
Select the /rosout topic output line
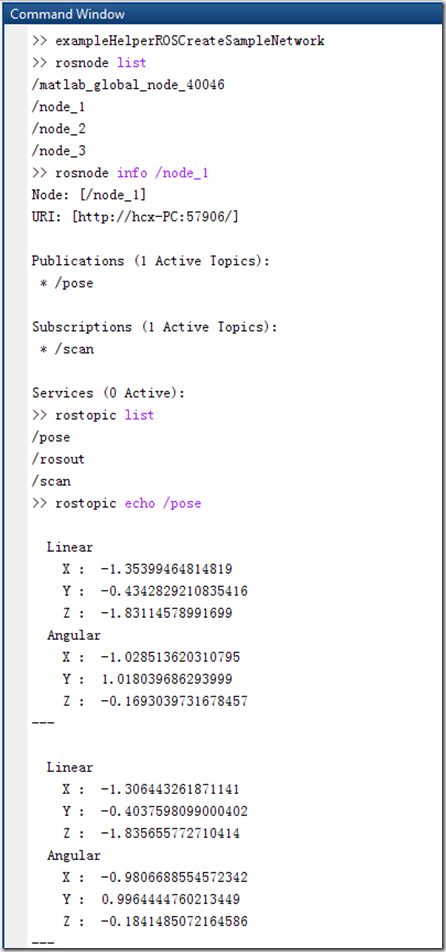(x=58, y=459)
